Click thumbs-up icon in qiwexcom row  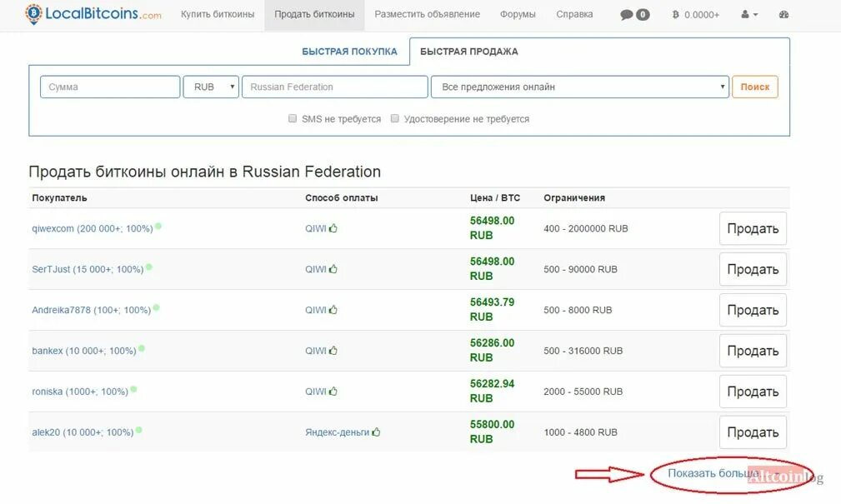click(x=333, y=228)
